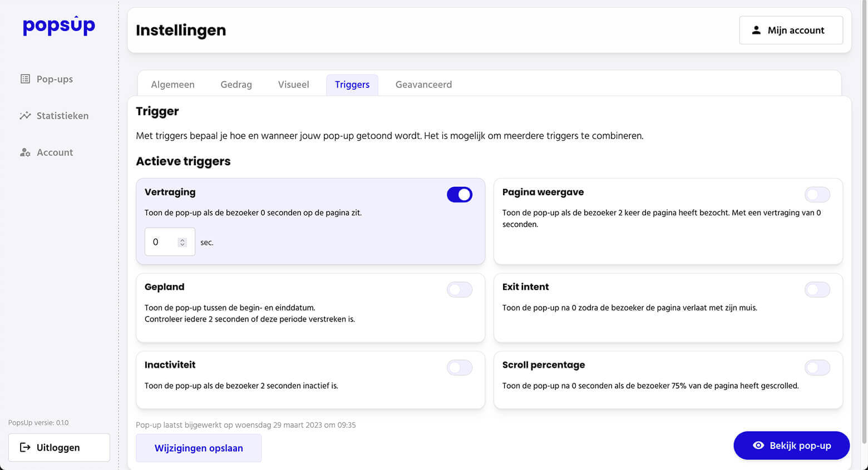Click the Statistieken chart icon
The height and width of the screenshot is (470, 868).
(x=25, y=116)
